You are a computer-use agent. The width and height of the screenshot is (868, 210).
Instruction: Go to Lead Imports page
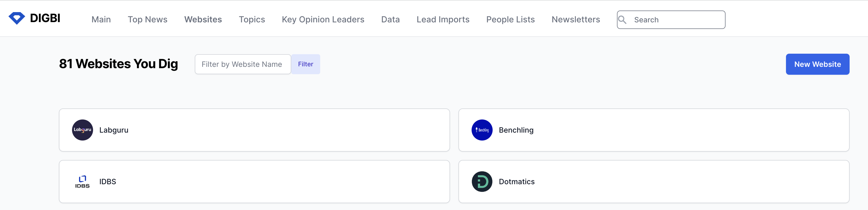tap(443, 19)
